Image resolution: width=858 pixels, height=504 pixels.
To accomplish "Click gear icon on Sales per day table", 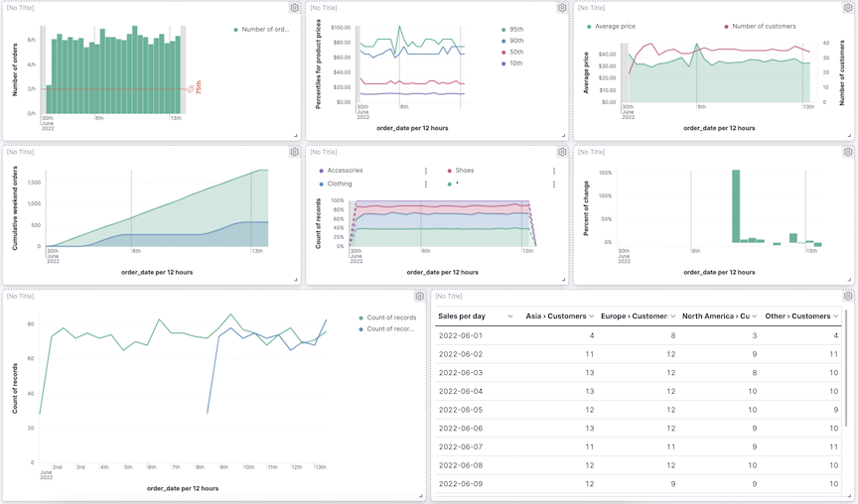I will (848, 296).
